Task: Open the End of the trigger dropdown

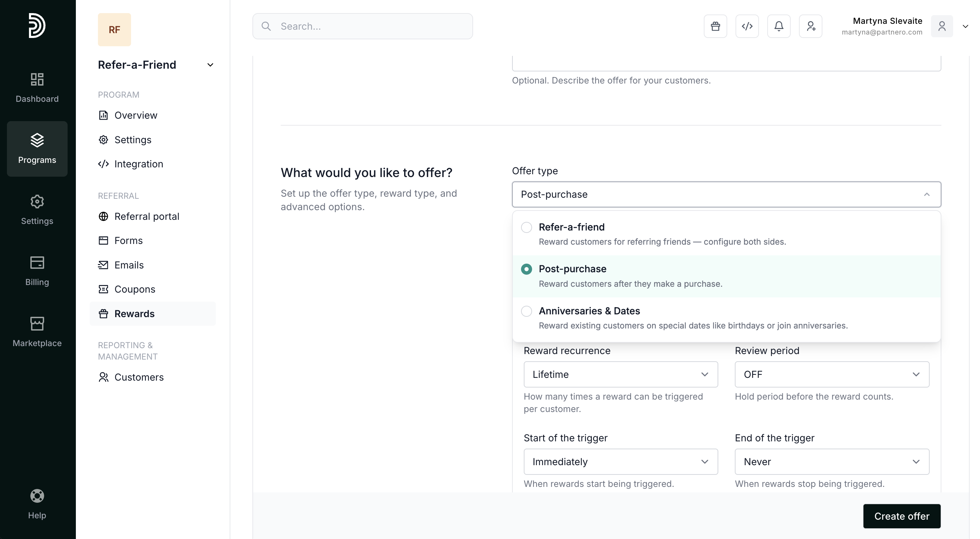Action: pos(831,461)
